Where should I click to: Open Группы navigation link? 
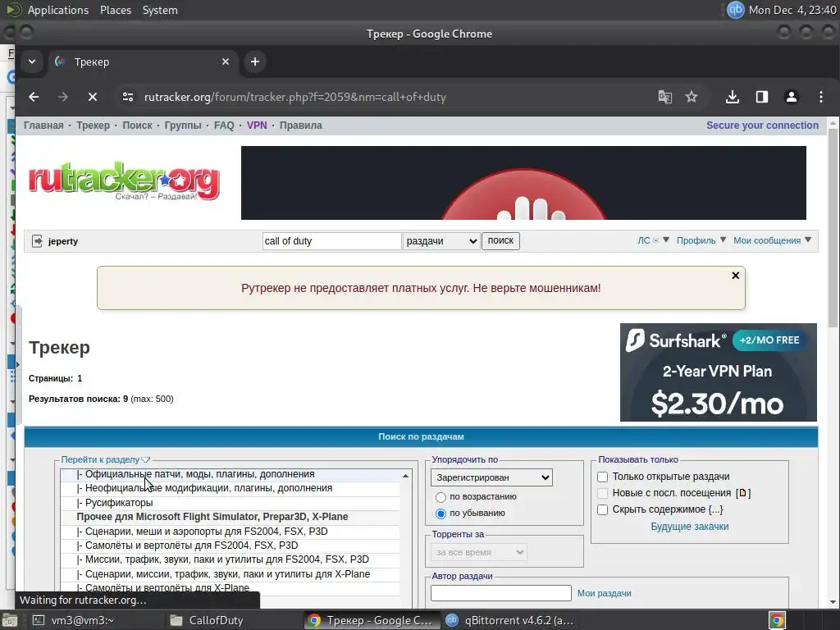[183, 126]
